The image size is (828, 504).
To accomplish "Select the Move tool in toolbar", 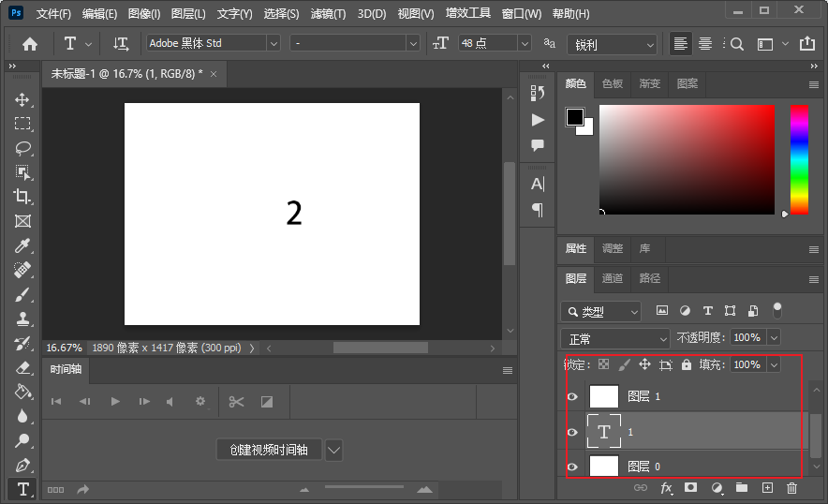I will (22, 99).
